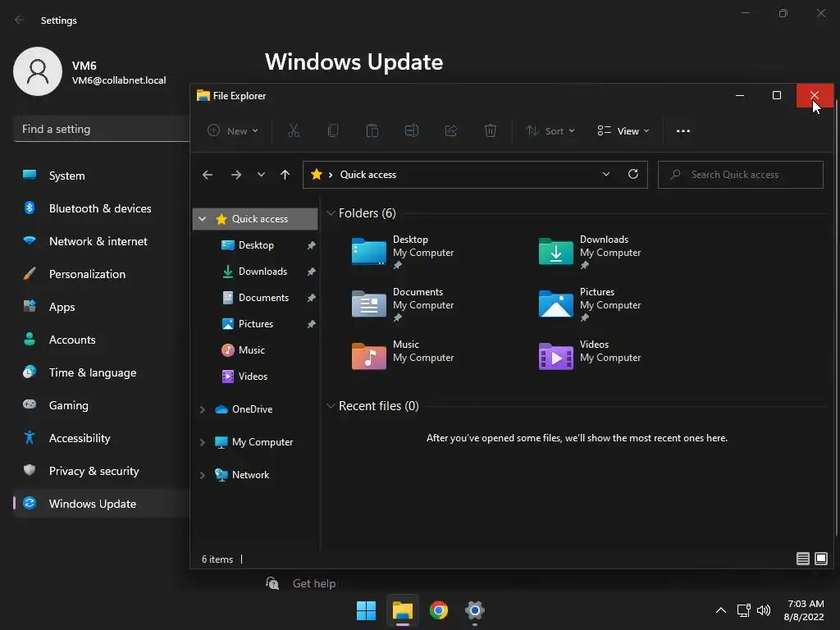
Task: Open the Downloads folder tile
Action: click(x=590, y=252)
